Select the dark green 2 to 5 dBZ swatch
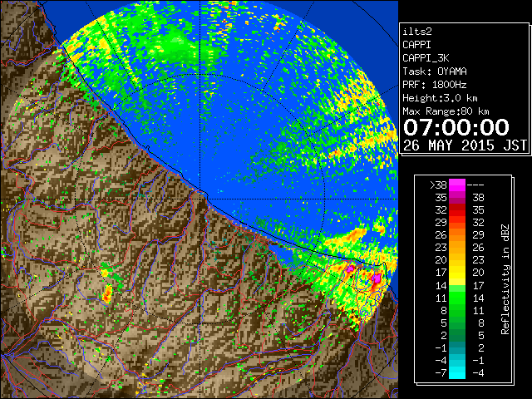Image resolution: width=532 pixels, height=399 pixels. (457, 335)
